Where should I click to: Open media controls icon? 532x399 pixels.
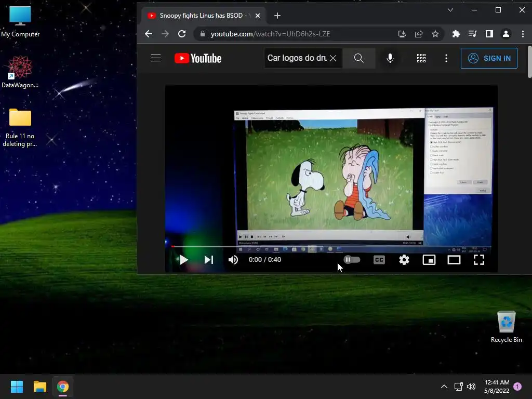click(x=473, y=34)
